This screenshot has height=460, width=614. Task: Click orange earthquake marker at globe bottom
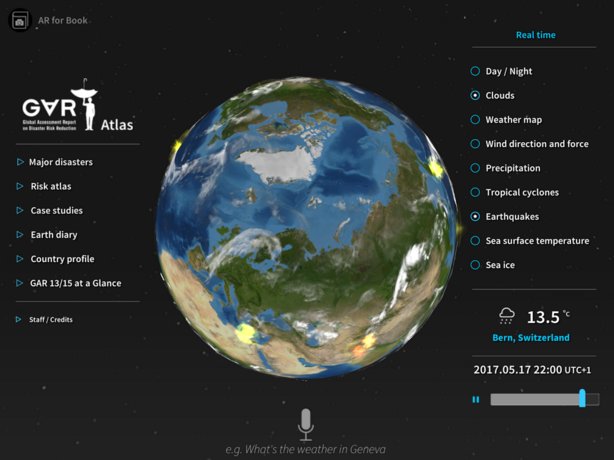pyautogui.click(x=359, y=350)
